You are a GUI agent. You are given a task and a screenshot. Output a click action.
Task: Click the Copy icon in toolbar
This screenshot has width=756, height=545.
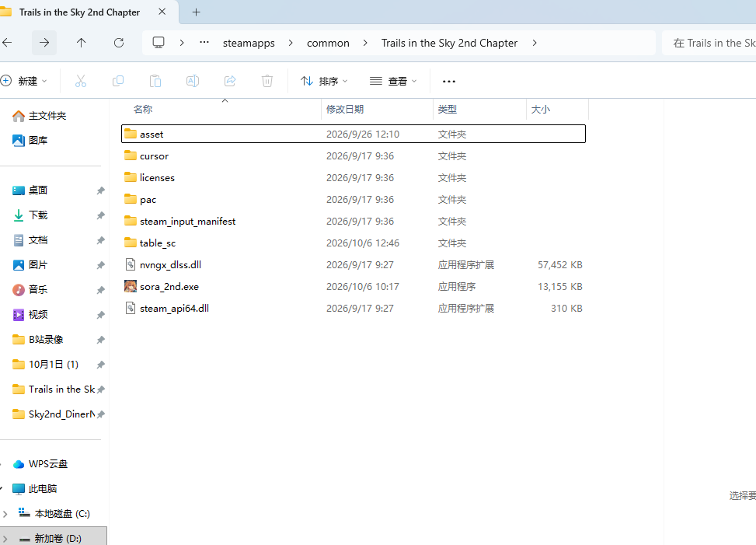click(x=117, y=81)
